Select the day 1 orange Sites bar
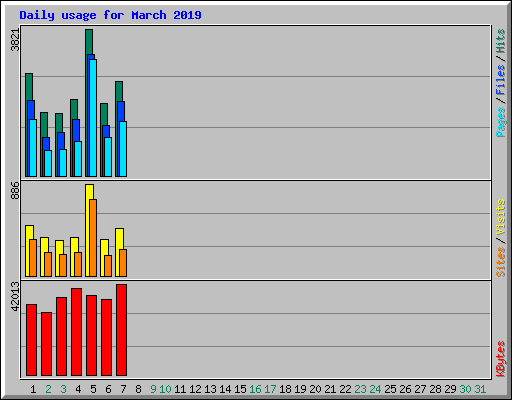The height and width of the screenshot is (400, 512). point(33,258)
